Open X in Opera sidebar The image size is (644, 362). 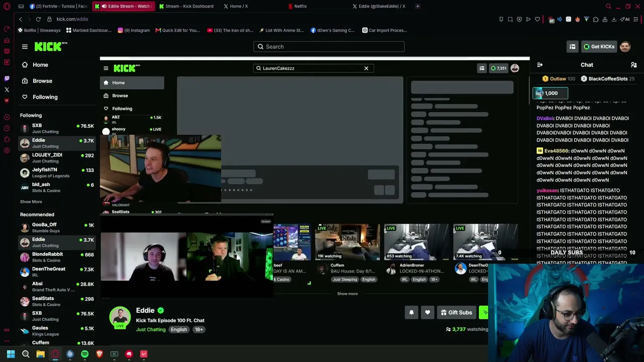7,89
